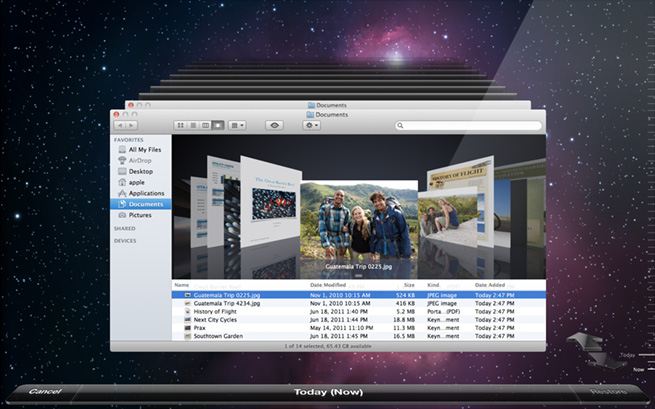Select the History of Flight file name
Screen dimensions: 655x409
215,311
